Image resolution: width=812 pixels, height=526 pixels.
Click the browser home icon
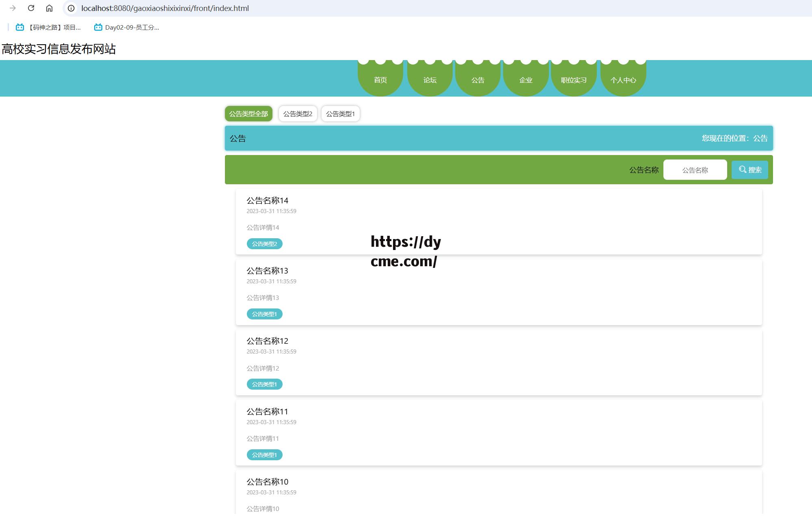click(x=49, y=8)
